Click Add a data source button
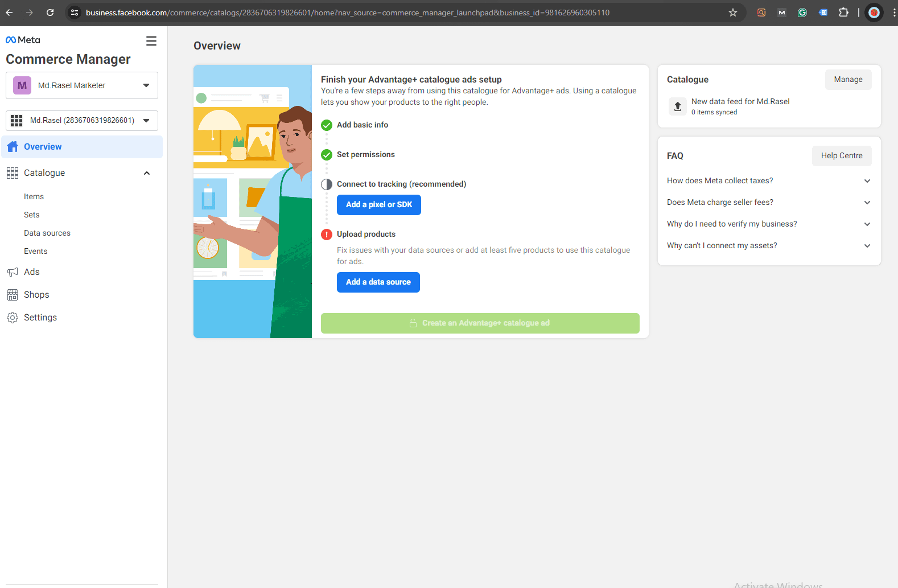Viewport: 898px width, 588px height. click(378, 282)
